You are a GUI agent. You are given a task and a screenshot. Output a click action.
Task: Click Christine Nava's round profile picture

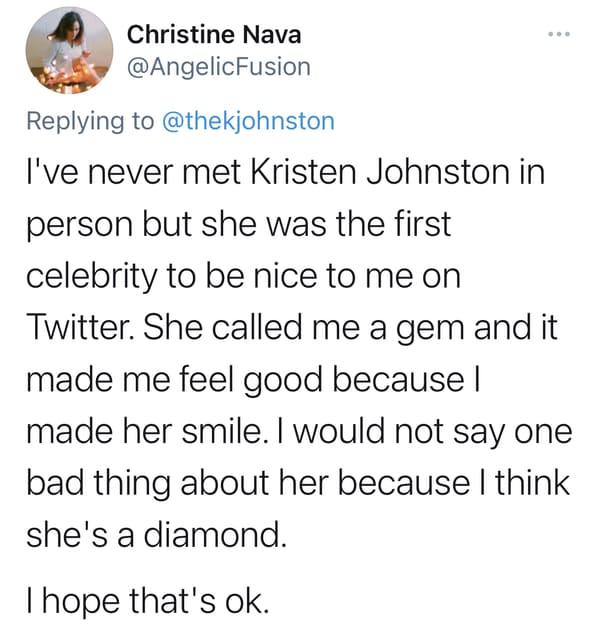[70, 50]
